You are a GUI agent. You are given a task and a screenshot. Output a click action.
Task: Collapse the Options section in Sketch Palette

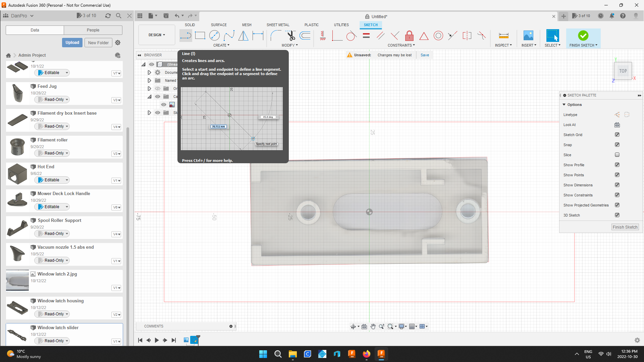(x=564, y=104)
